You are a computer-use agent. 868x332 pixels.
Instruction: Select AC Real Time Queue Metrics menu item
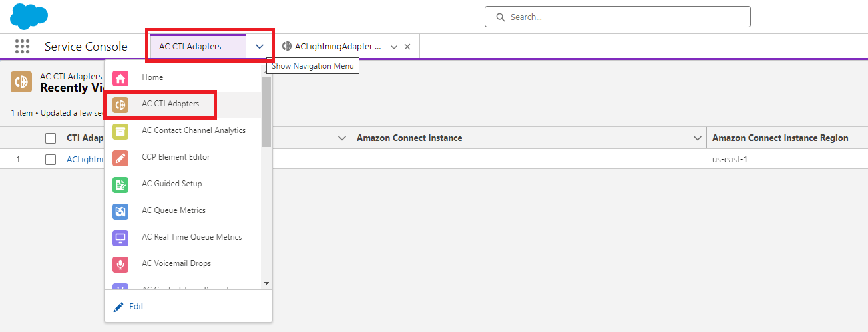[183, 238]
